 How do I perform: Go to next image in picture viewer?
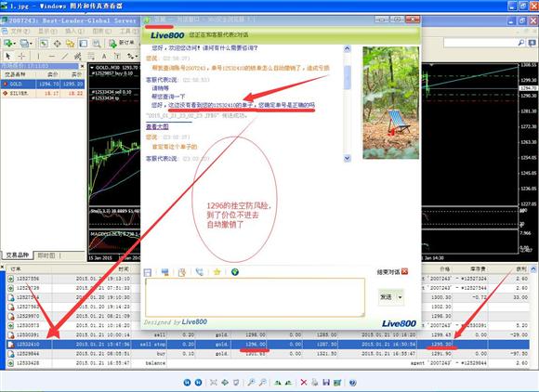(x=198, y=383)
